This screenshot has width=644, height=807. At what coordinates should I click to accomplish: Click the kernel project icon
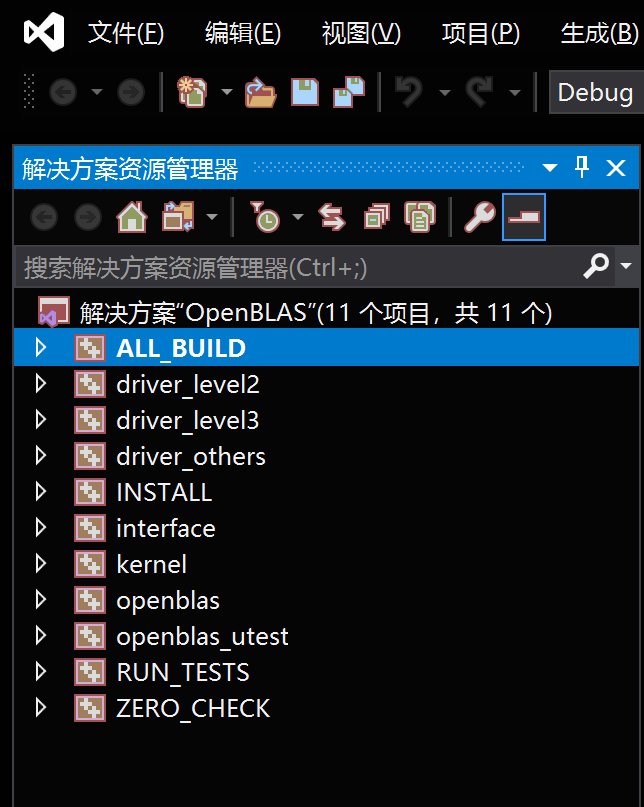pos(90,564)
